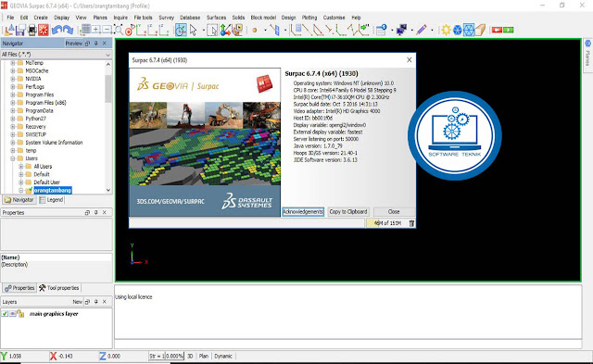This screenshot has width=593, height=364.
Task: Open dropdown arrow beside pencil tool
Action: [432, 31]
